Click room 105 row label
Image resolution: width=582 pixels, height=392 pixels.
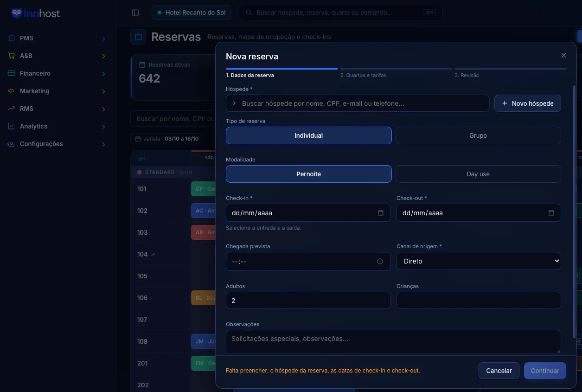(142, 276)
